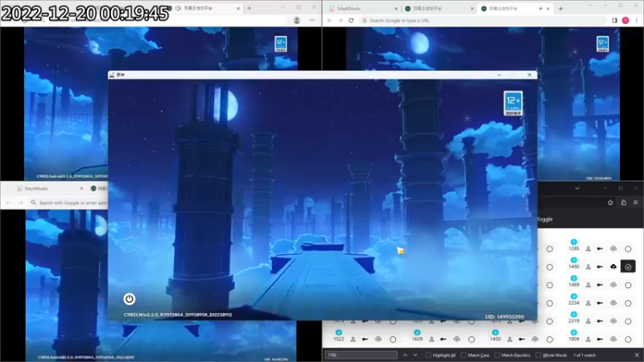Toggle the checked circle in the 1490 row
The width and height of the screenshot is (644, 362).
point(628,267)
